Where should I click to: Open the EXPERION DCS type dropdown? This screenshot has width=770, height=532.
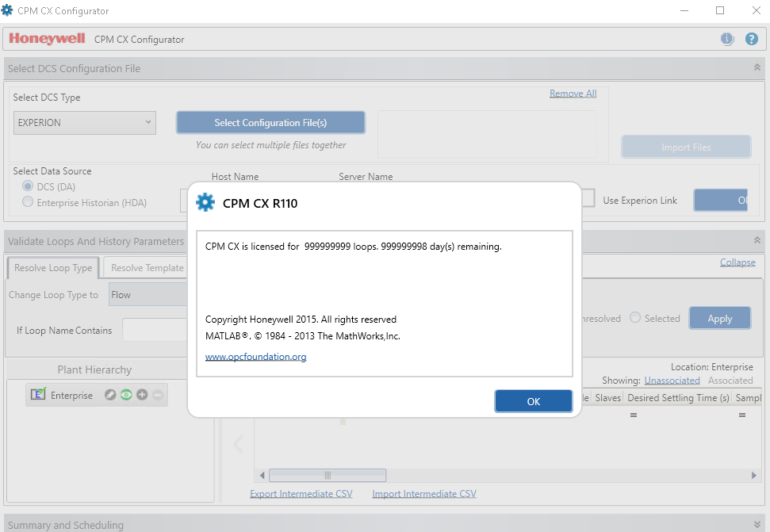point(85,123)
